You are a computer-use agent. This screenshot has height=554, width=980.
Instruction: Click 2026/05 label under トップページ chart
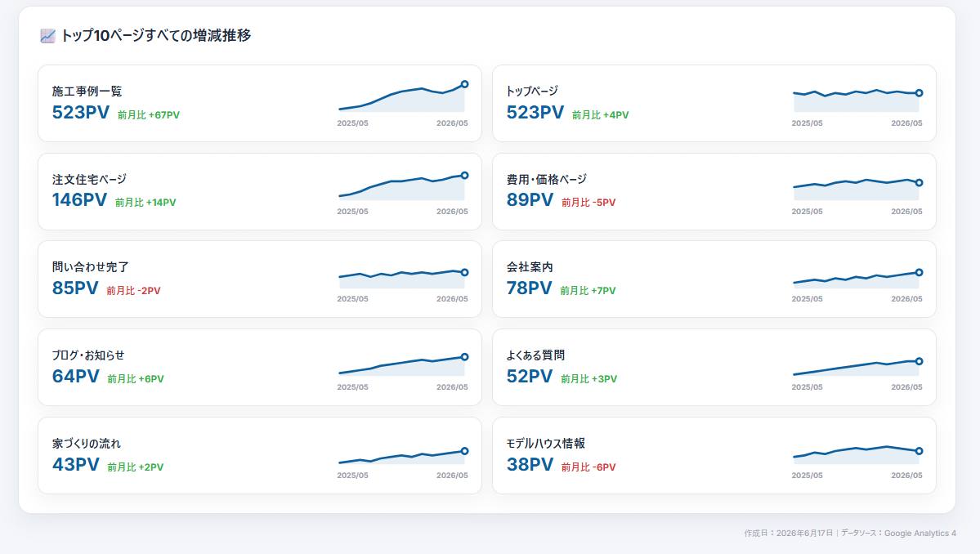pyautogui.click(x=907, y=123)
